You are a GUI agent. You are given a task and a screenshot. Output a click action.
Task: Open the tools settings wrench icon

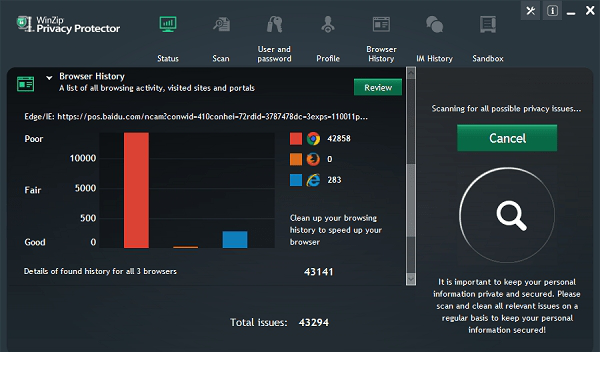coord(530,10)
